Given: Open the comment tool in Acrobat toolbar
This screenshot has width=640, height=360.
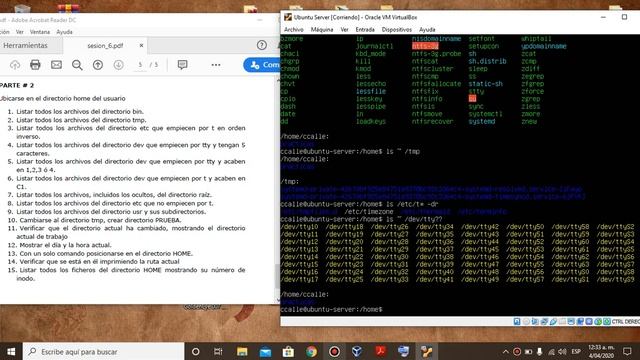Looking at the screenshot, I should tap(182, 64).
